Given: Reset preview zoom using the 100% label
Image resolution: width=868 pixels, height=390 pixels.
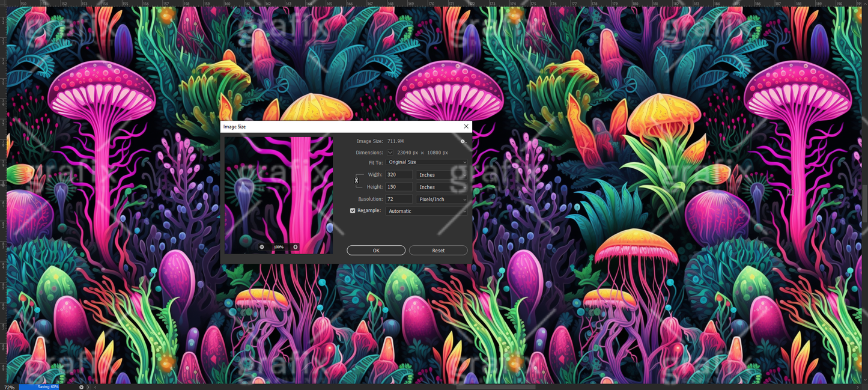Looking at the screenshot, I should tap(278, 247).
